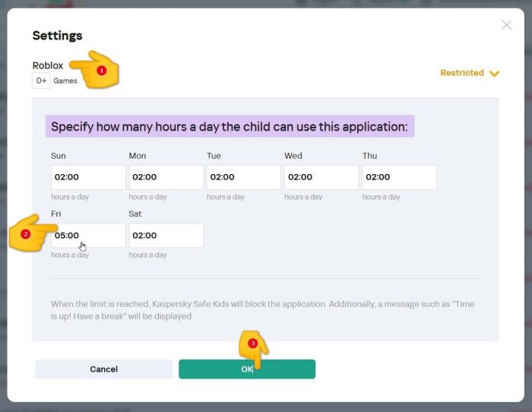532x412 pixels.
Task: Click the Games category label
Action: 65,81
